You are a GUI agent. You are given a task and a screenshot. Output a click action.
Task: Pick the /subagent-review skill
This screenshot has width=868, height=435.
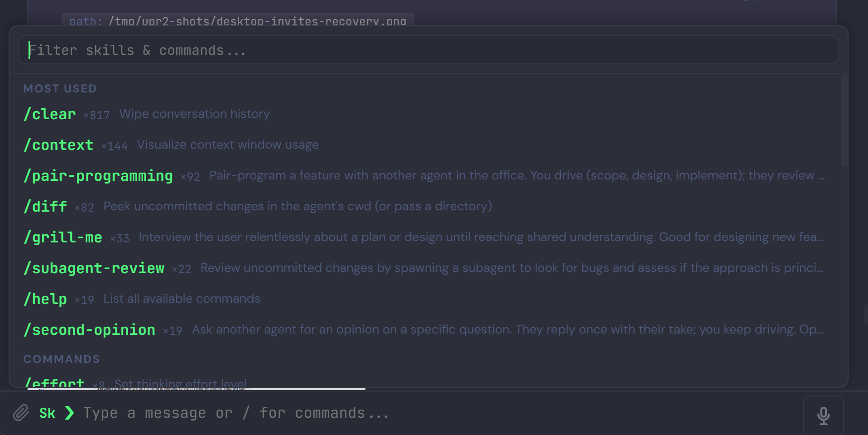point(428,268)
